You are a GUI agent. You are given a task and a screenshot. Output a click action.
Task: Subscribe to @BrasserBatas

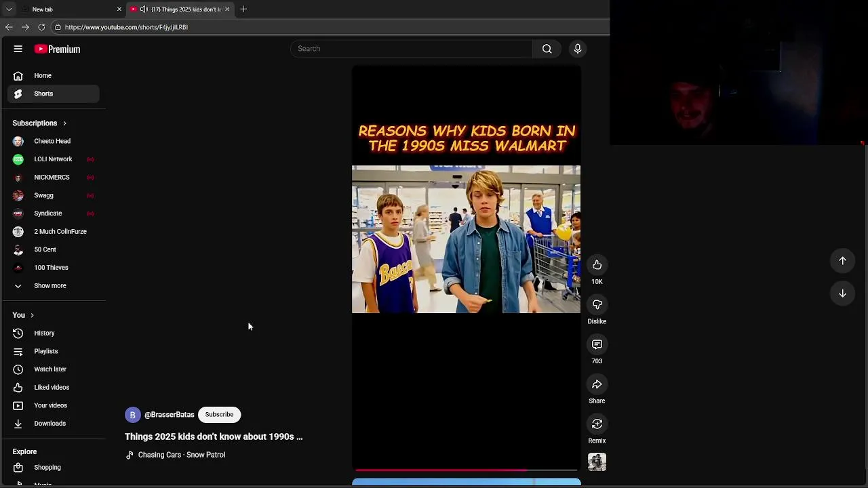[219, 415]
